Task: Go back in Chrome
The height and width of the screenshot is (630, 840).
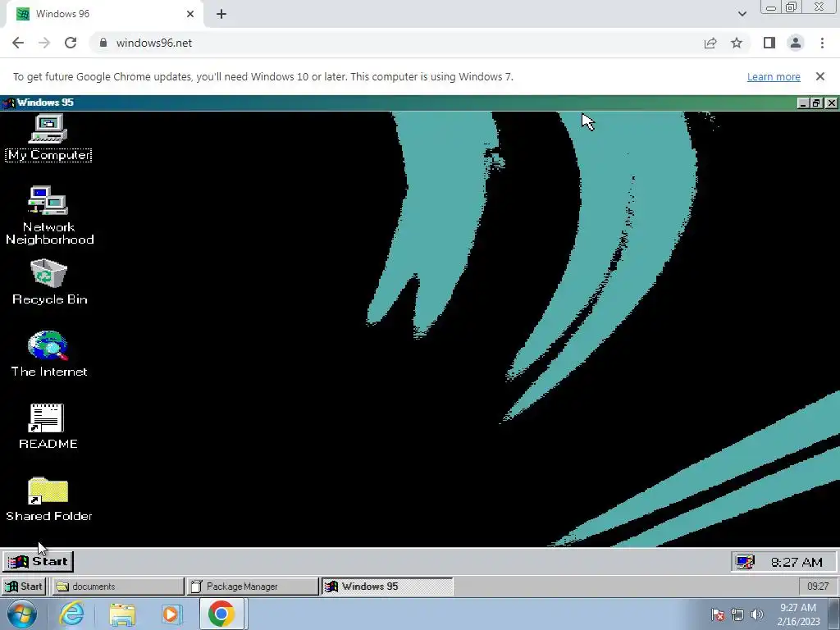Action: [18, 43]
